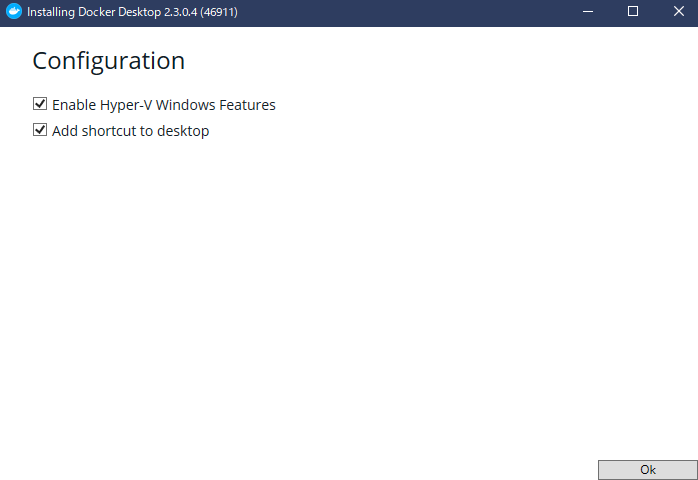Disable desktop shortcut creation option

[40, 130]
